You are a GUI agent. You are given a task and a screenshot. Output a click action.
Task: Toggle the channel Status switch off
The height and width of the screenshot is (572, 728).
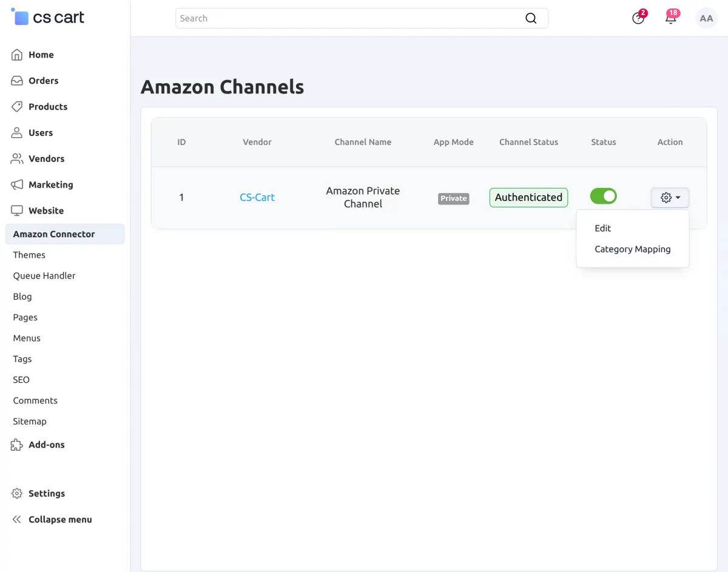pos(603,196)
